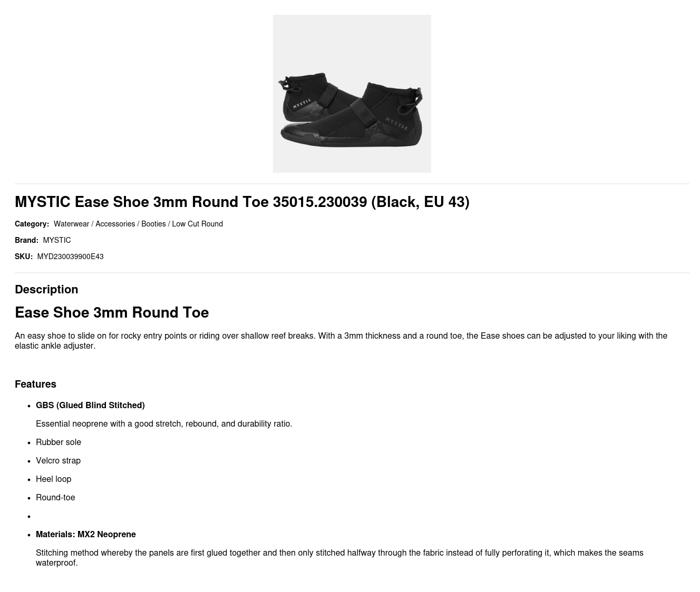Open the Waterwear category link
The width and height of the screenshot is (700, 592).
[x=71, y=224]
